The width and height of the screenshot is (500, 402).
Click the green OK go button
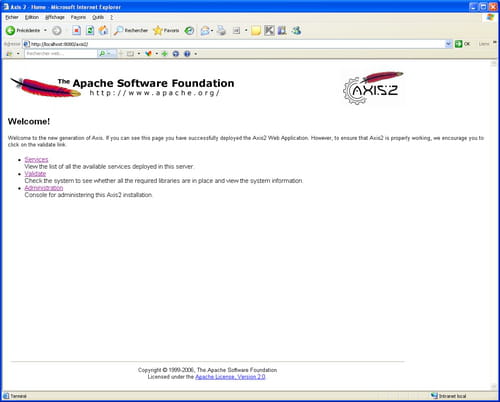coord(463,44)
